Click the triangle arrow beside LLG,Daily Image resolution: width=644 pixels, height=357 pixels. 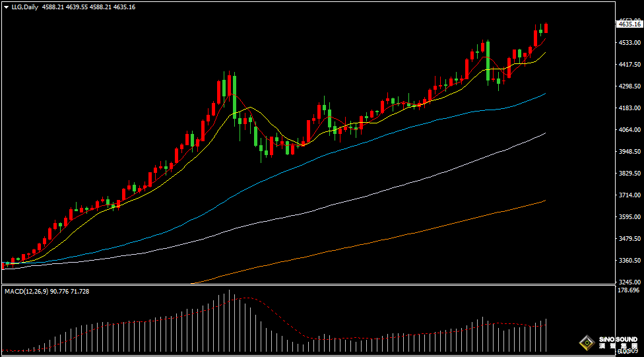(6, 7)
